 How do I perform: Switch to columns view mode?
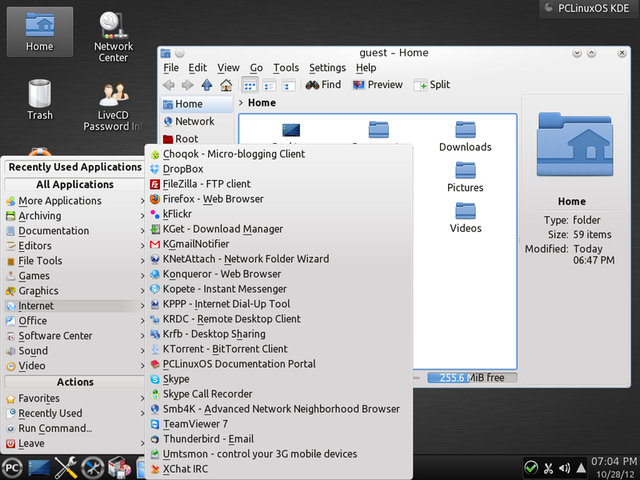click(288, 85)
